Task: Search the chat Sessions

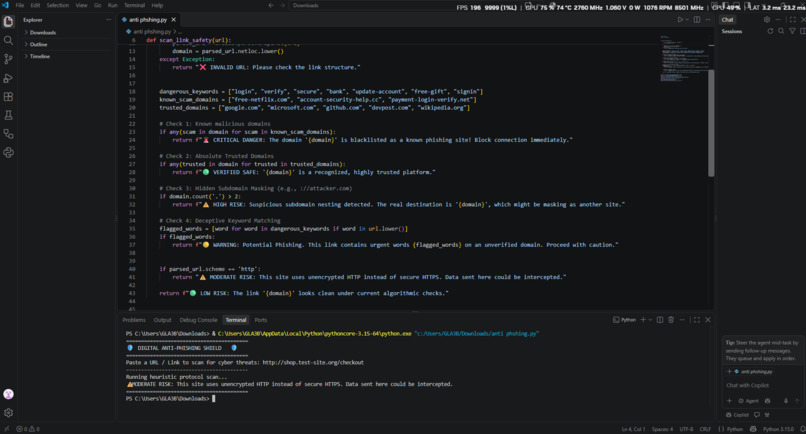Action: (x=781, y=31)
